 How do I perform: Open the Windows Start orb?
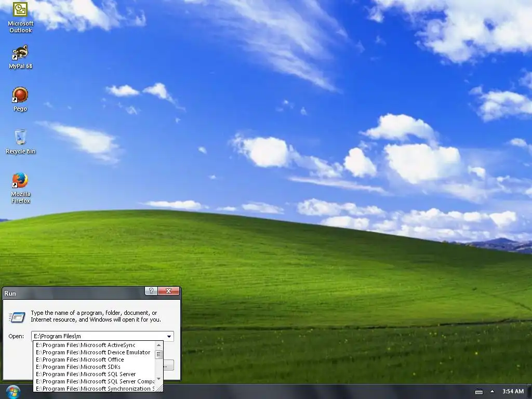click(13, 392)
